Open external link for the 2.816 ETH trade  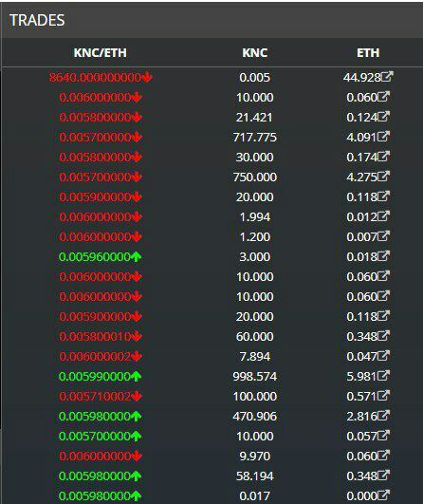click(x=383, y=416)
